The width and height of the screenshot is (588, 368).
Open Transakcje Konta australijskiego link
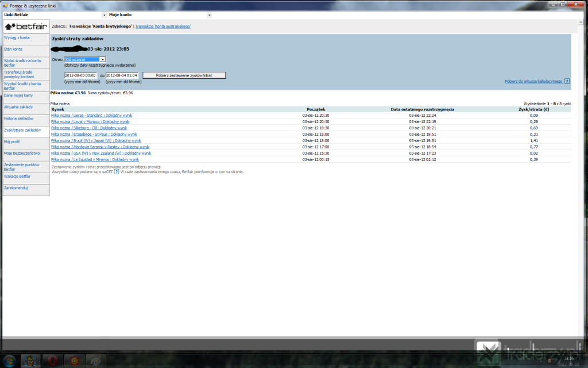pos(163,26)
